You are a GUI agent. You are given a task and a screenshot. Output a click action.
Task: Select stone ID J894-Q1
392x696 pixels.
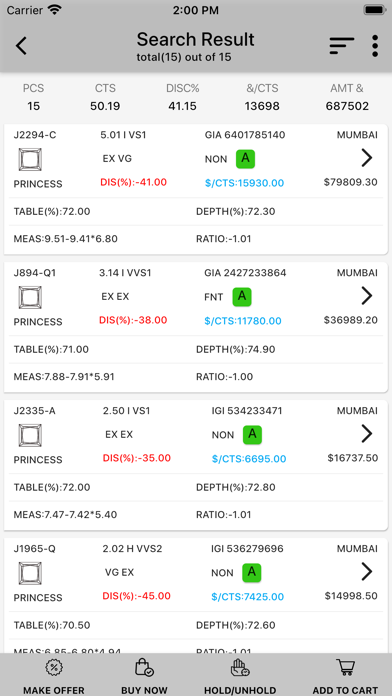click(35, 273)
